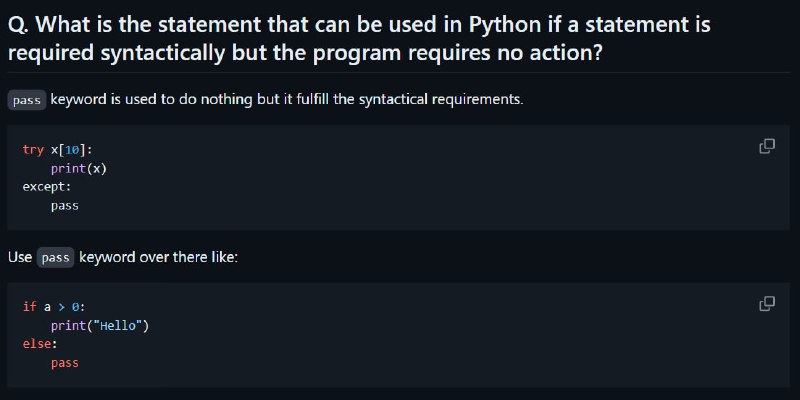
Task: Click the red 'if' keyword
Action: point(30,307)
